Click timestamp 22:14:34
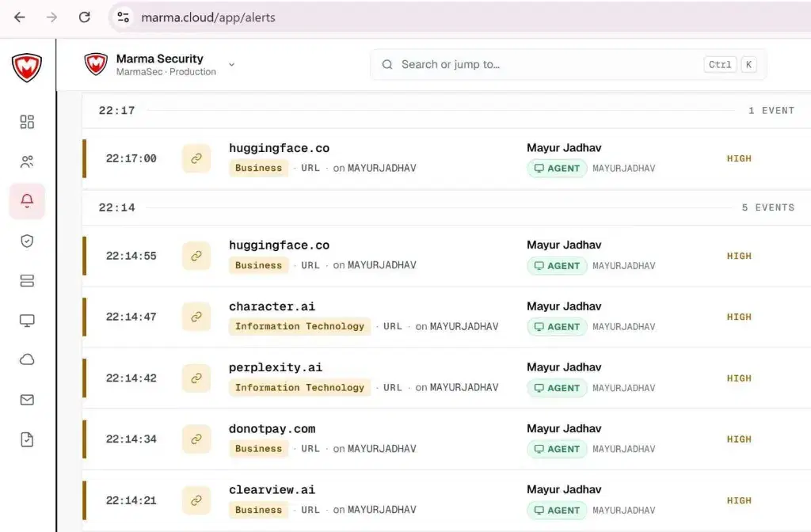This screenshot has height=532, width=811. pyautogui.click(x=131, y=439)
